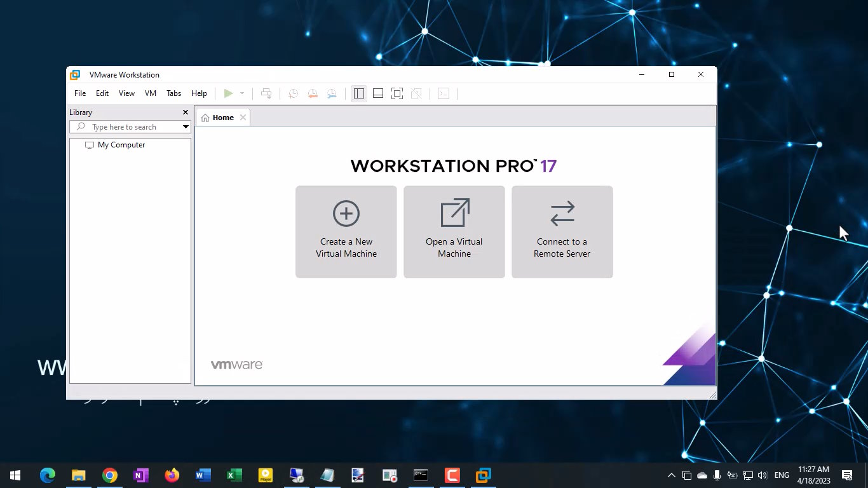Click the ENG language indicator
The image size is (868, 488).
click(782, 475)
